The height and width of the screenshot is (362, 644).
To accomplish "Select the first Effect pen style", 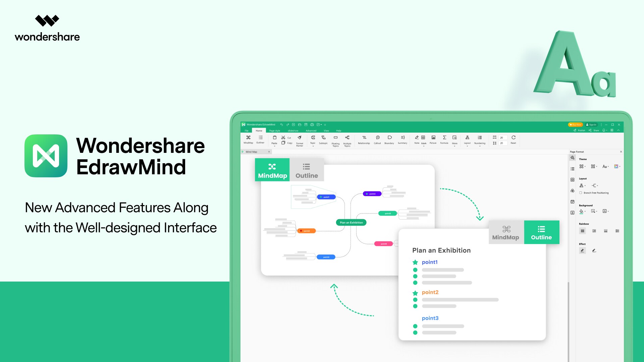I will (x=583, y=251).
